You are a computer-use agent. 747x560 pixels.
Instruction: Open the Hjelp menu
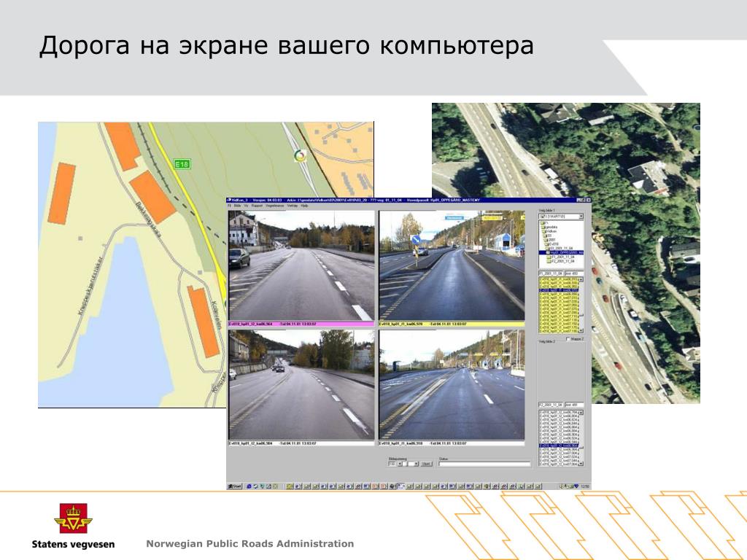(304, 206)
